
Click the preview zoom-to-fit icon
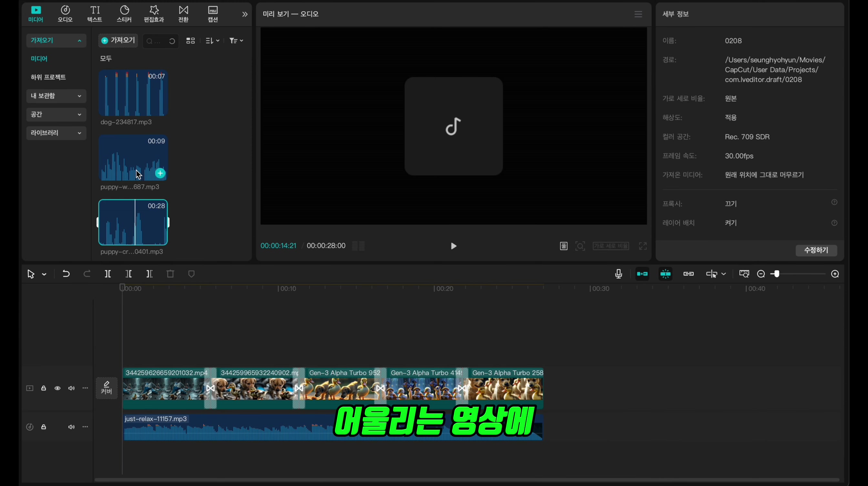pos(580,246)
